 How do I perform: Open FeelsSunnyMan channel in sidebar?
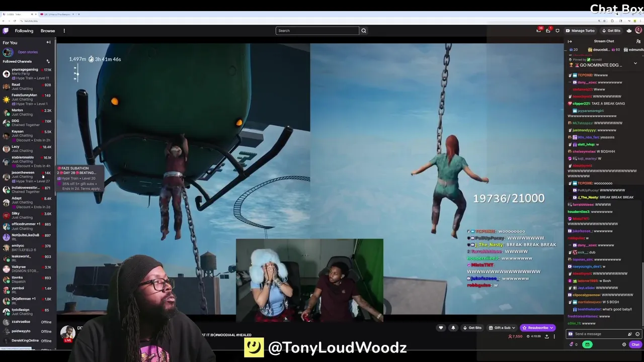click(27, 99)
